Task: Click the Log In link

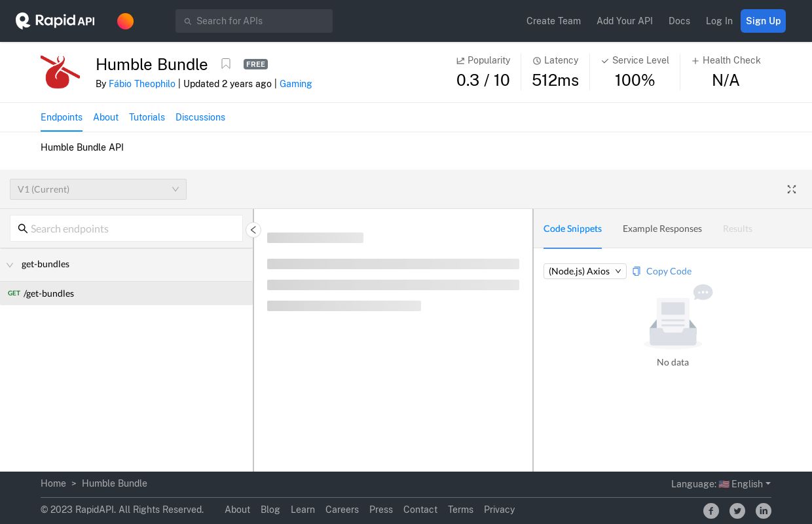Action: tap(719, 21)
